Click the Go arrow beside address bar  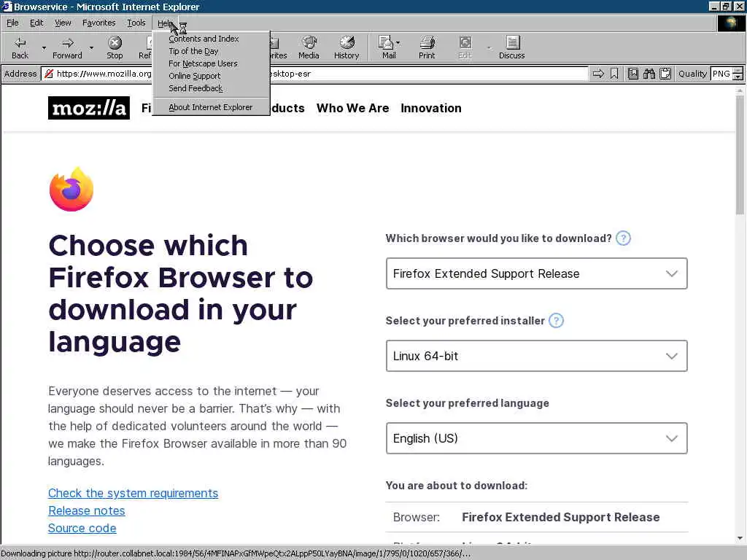point(598,74)
